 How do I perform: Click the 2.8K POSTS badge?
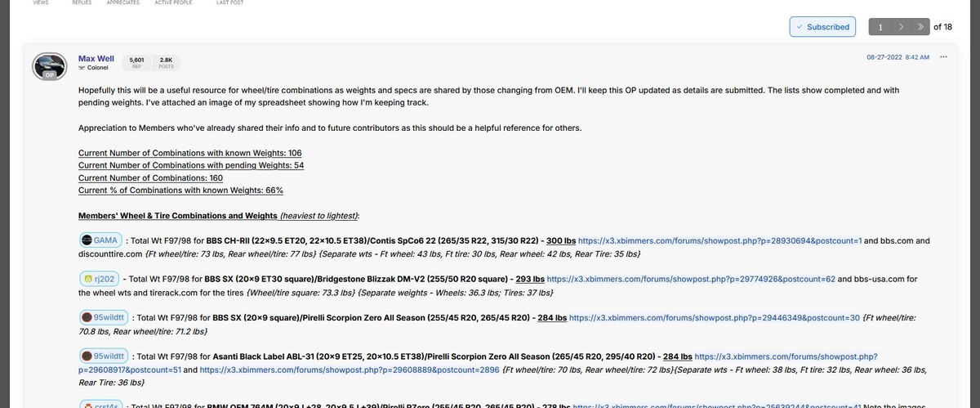tap(166, 63)
